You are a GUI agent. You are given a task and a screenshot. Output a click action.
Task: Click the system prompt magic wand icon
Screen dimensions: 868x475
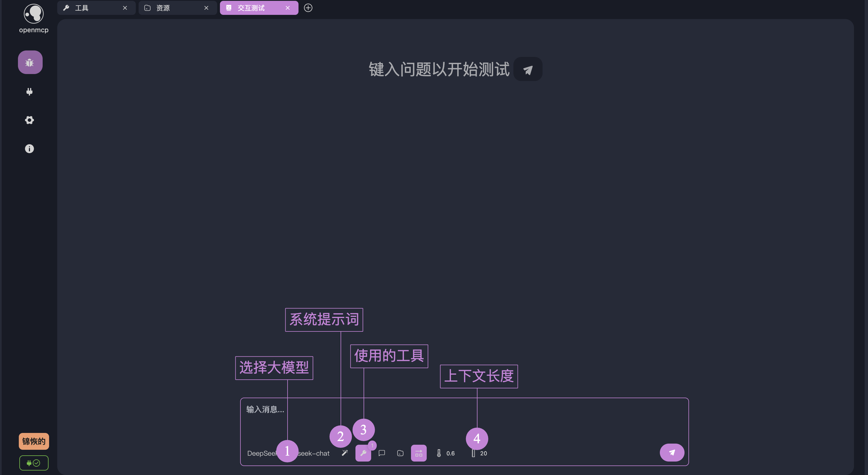coord(345,453)
